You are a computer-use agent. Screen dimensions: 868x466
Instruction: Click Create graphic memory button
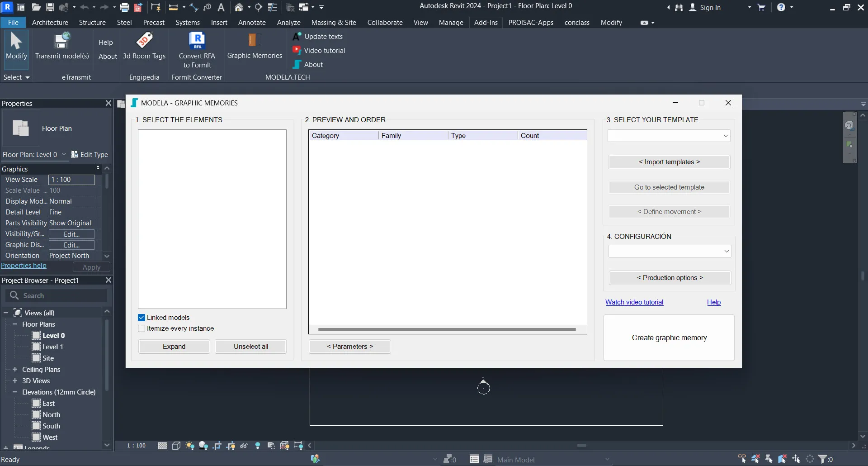669,338
